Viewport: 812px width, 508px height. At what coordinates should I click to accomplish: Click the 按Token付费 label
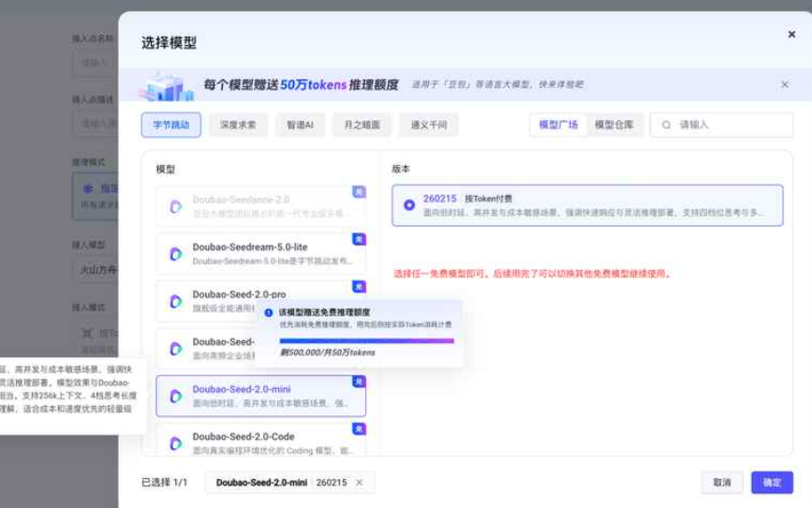[488, 199]
